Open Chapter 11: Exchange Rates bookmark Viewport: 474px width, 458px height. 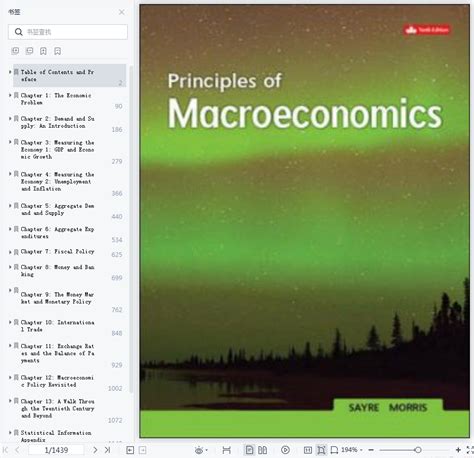pos(57,353)
